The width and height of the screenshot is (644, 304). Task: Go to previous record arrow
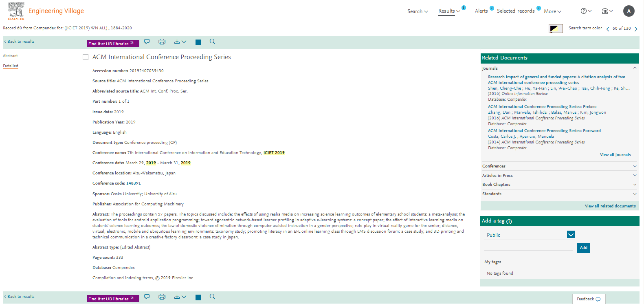[x=608, y=29]
